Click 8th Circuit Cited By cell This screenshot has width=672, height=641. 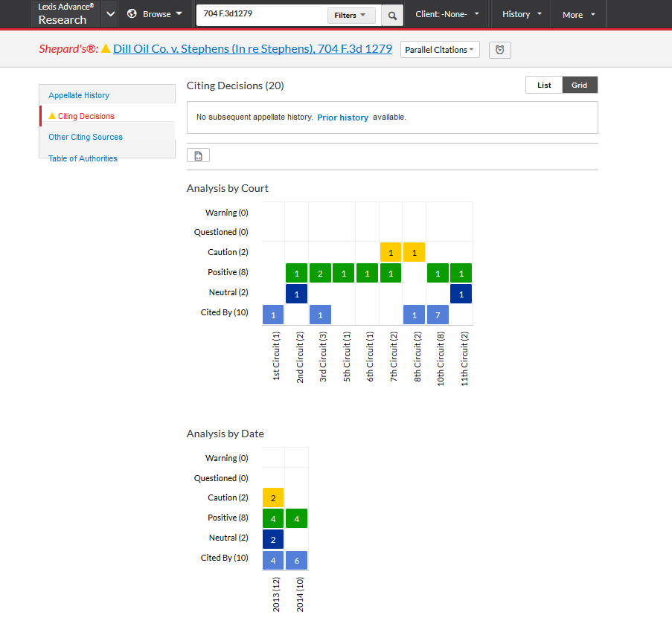414,315
